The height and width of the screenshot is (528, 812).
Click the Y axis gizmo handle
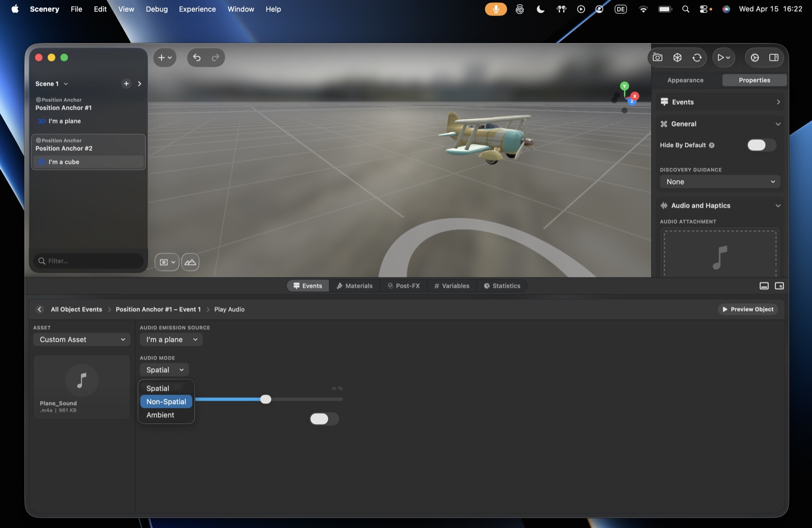[625, 86]
